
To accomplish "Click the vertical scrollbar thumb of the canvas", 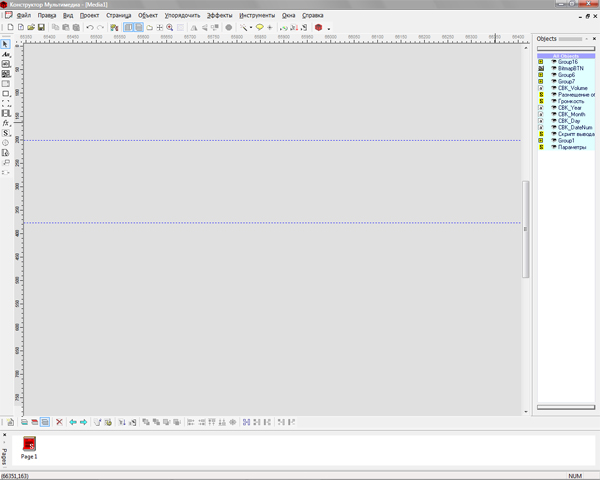I will point(525,229).
